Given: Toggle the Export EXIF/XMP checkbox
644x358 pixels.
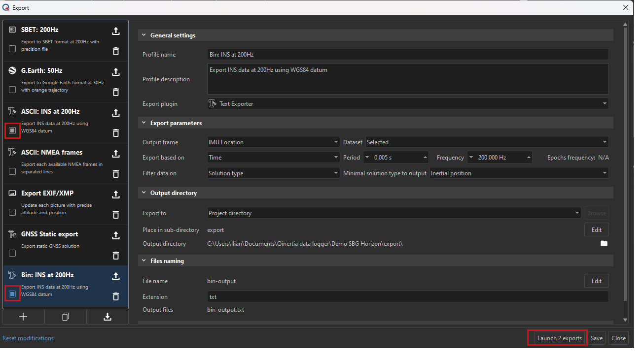Looking at the screenshot, I should tap(12, 212).
